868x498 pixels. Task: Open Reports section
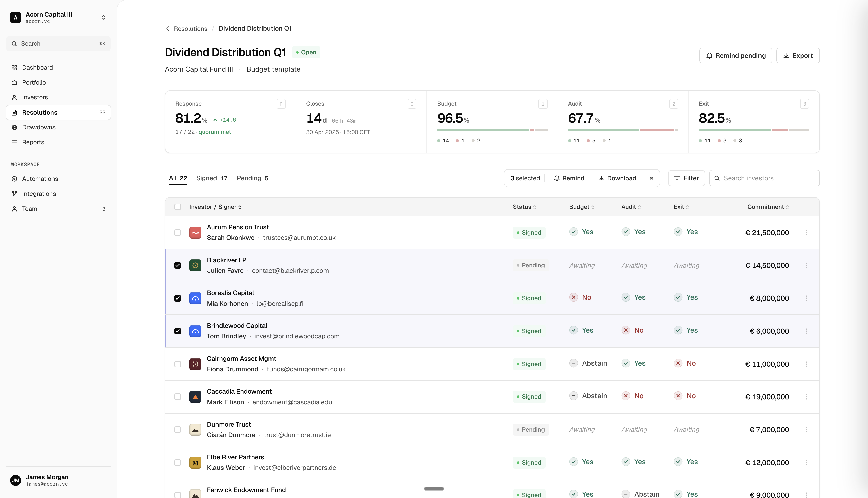pyautogui.click(x=58, y=142)
